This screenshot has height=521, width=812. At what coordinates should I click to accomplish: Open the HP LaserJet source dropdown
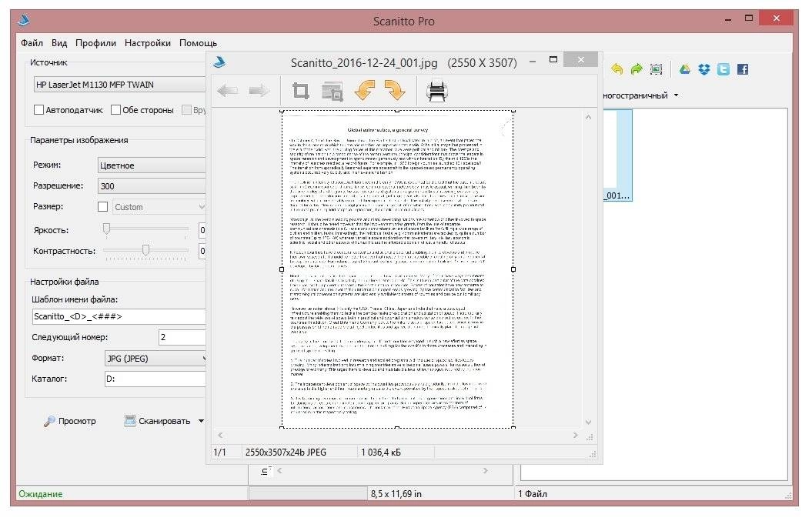pos(119,85)
